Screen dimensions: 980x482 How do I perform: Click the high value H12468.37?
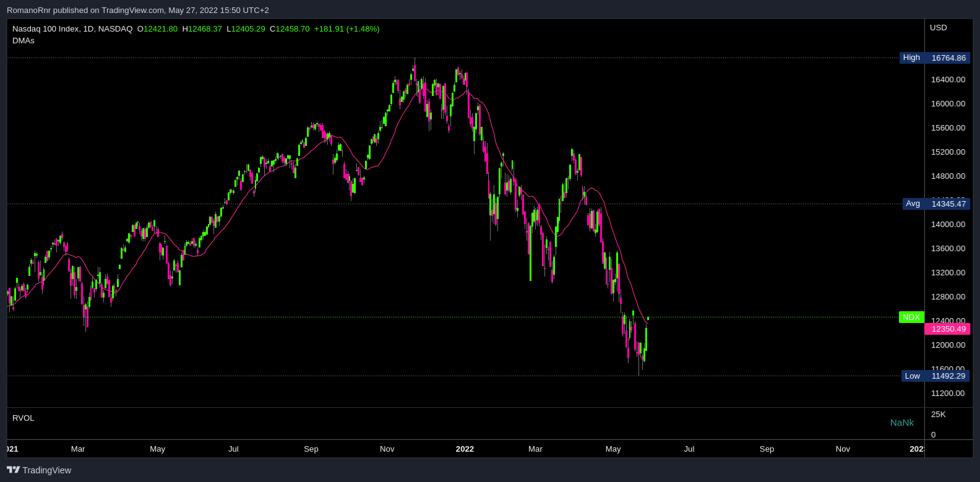pos(202,28)
